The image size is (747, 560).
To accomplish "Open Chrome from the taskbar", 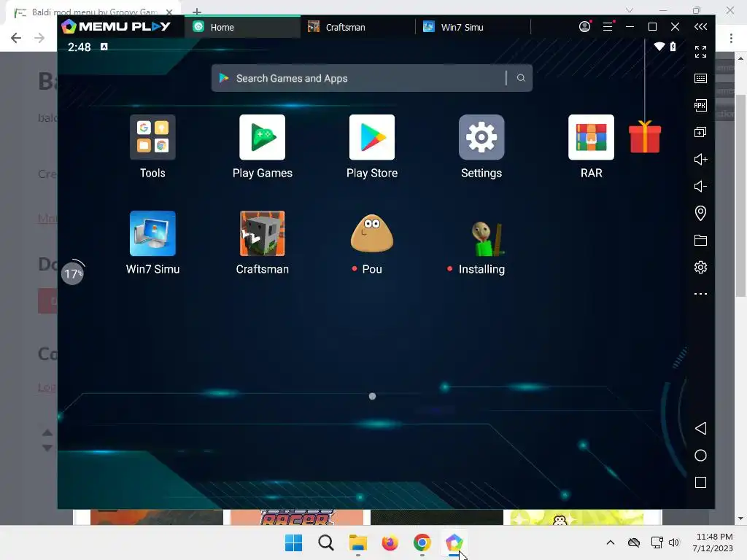I will pos(422,542).
